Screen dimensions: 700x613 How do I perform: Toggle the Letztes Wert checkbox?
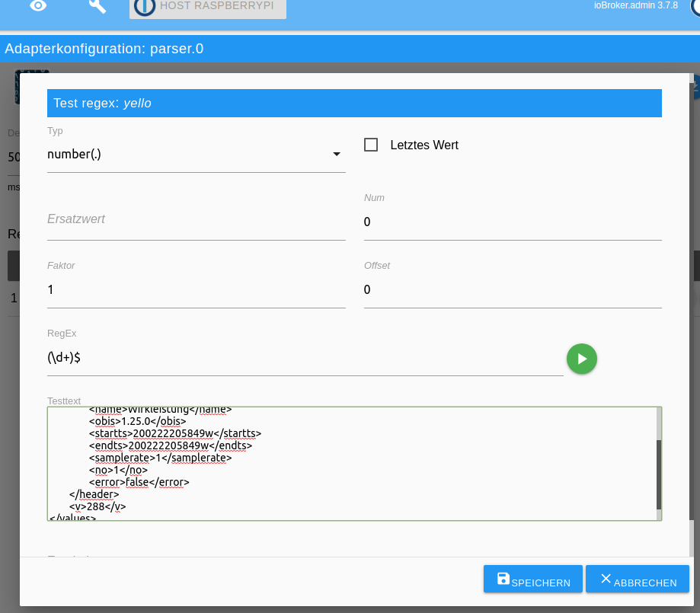pyautogui.click(x=371, y=145)
